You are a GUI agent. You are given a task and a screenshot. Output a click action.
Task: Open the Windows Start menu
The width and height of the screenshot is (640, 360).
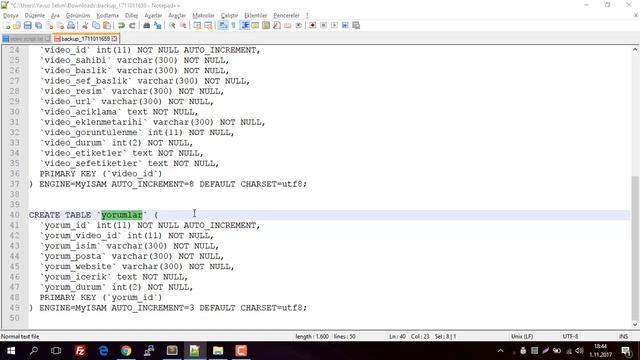tap(11, 351)
